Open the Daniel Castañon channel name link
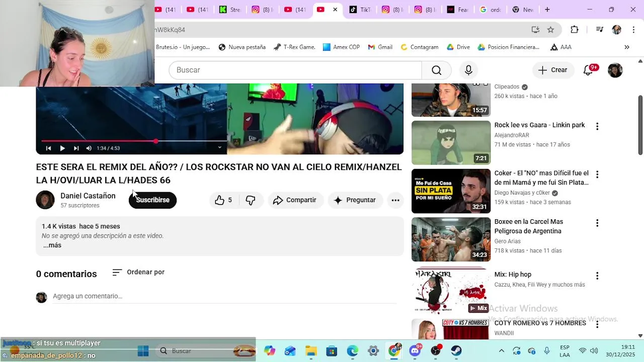Viewport: 644px width, 362px height. pyautogui.click(x=88, y=196)
